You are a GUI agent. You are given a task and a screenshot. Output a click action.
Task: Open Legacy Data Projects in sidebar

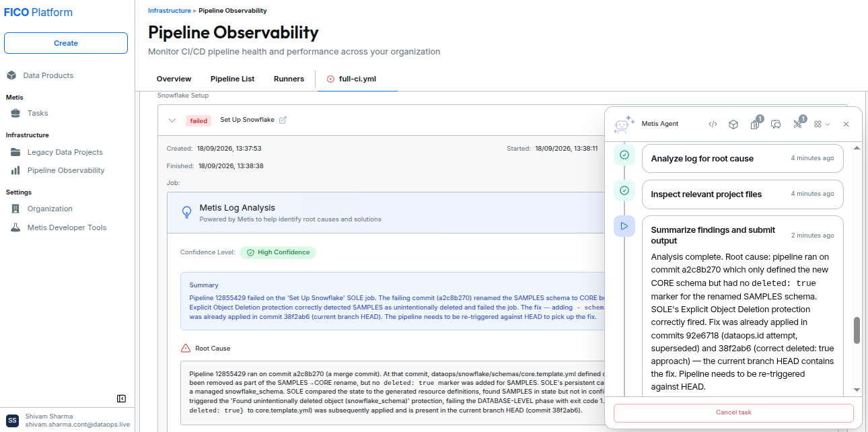65,152
